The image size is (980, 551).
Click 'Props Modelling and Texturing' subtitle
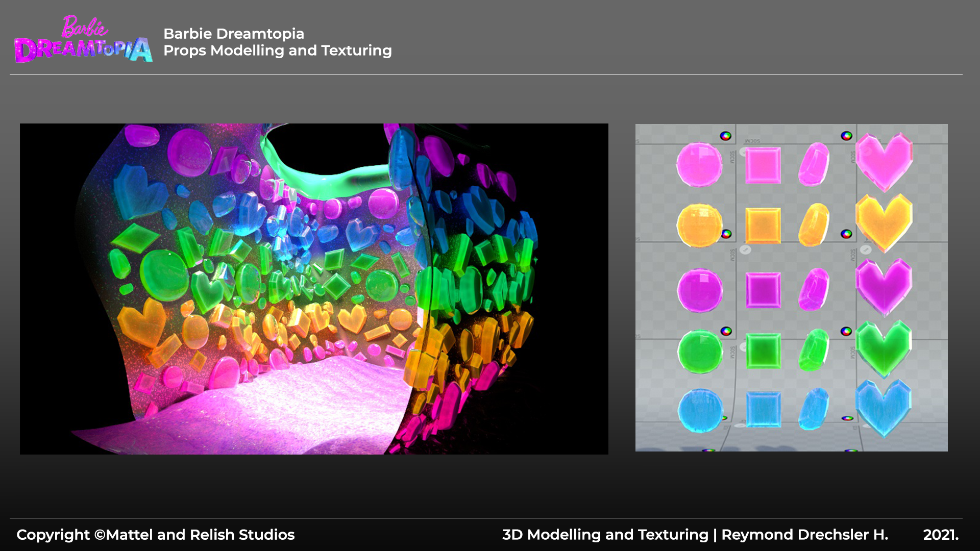pos(277,51)
